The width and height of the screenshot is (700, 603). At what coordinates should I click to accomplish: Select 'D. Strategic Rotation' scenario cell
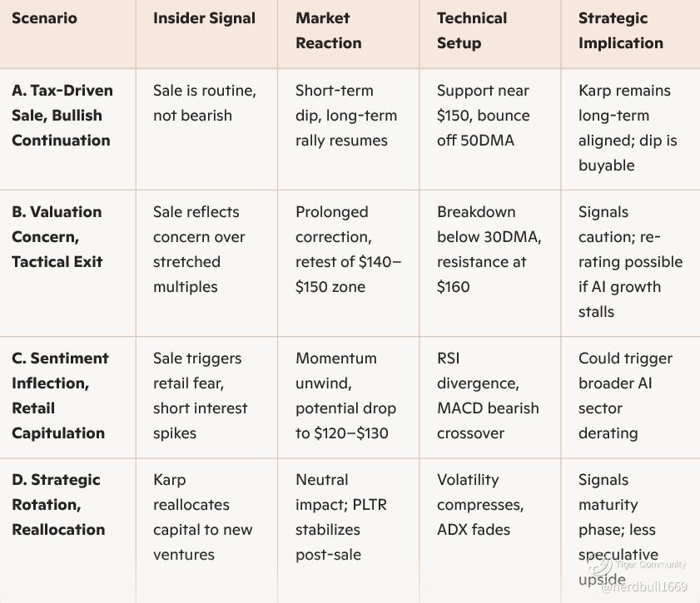pos(58,504)
